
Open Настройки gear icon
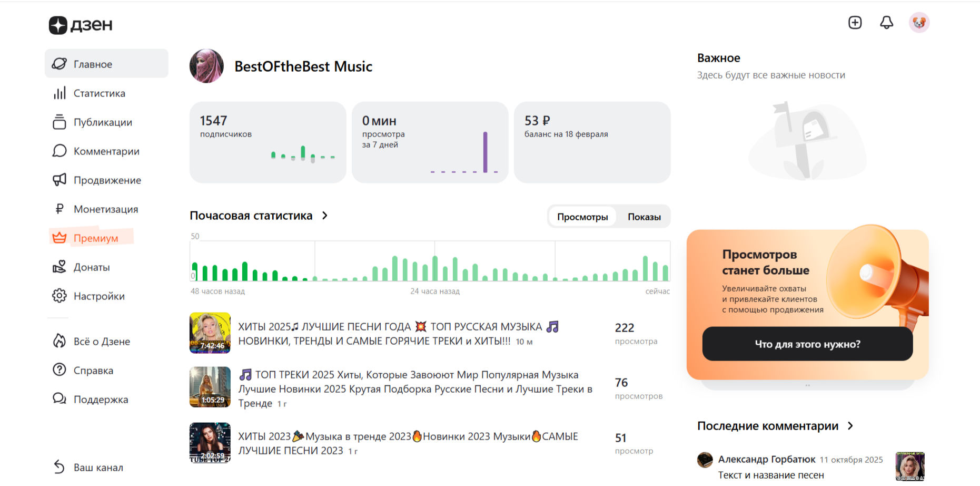[x=60, y=296]
